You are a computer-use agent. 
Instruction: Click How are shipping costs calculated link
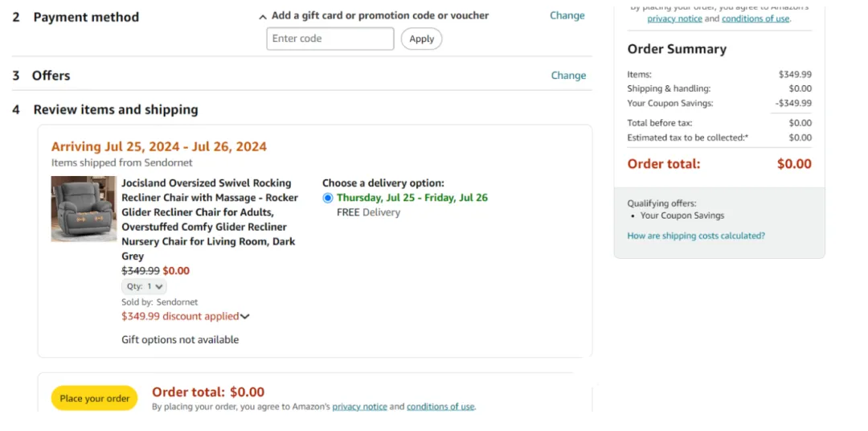click(696, 236)
